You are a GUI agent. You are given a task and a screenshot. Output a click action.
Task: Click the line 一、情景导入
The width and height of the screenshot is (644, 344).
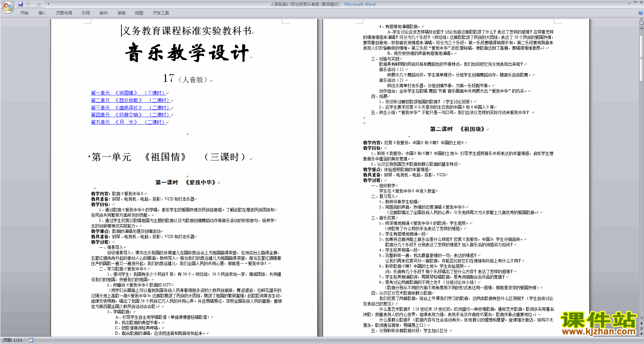(x=111, y=247)
